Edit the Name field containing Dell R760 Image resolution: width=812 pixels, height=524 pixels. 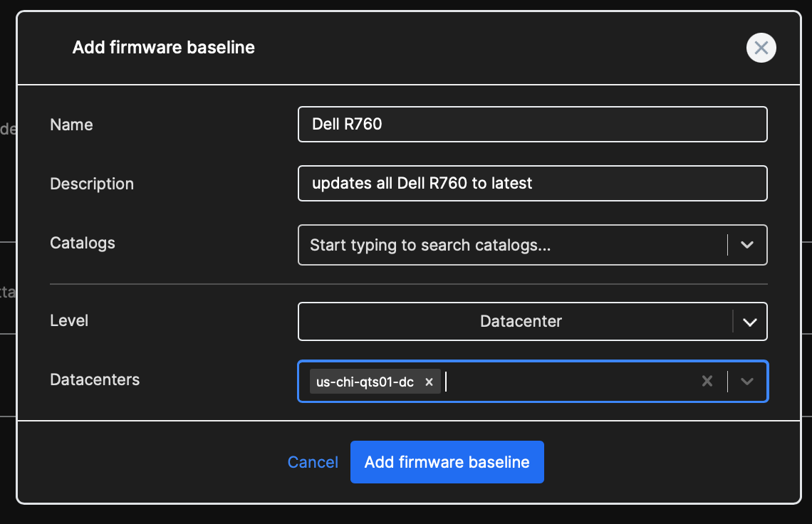tap(532, 125)
